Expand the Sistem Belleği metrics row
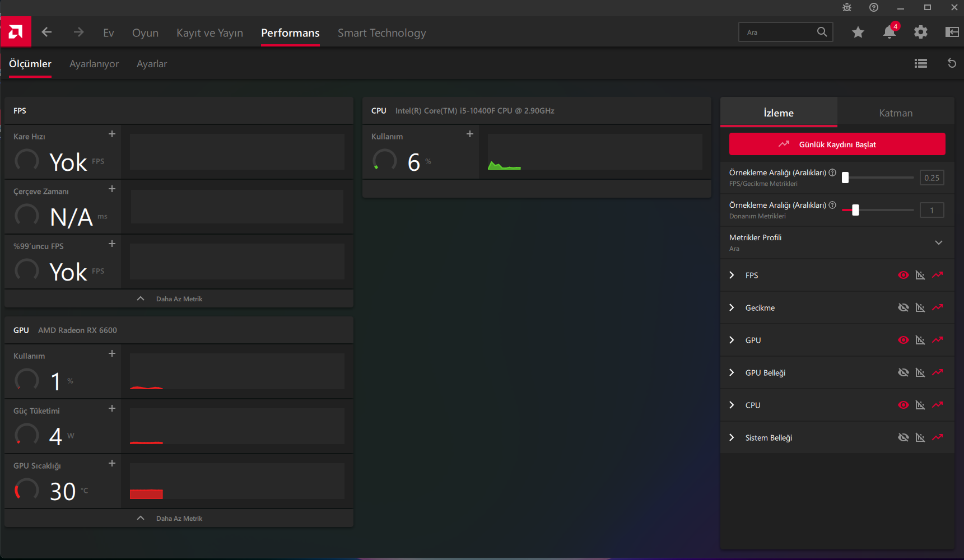964x560 pixels. [x=732, y=437]
